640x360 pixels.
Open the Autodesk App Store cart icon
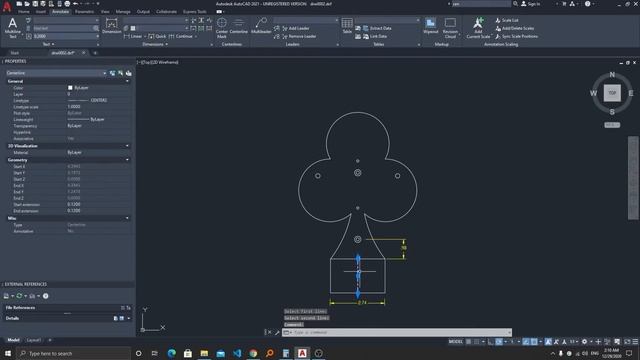pyautogui.click(x=564, y=4)
